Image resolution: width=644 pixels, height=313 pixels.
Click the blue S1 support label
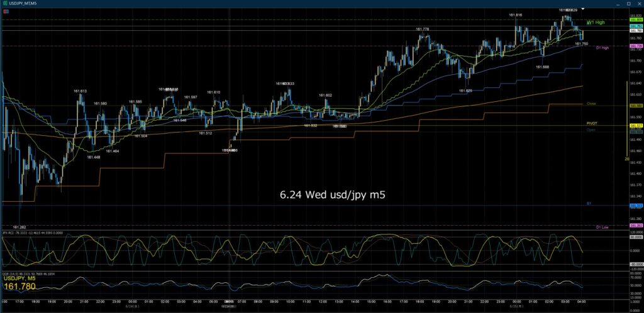589,203
